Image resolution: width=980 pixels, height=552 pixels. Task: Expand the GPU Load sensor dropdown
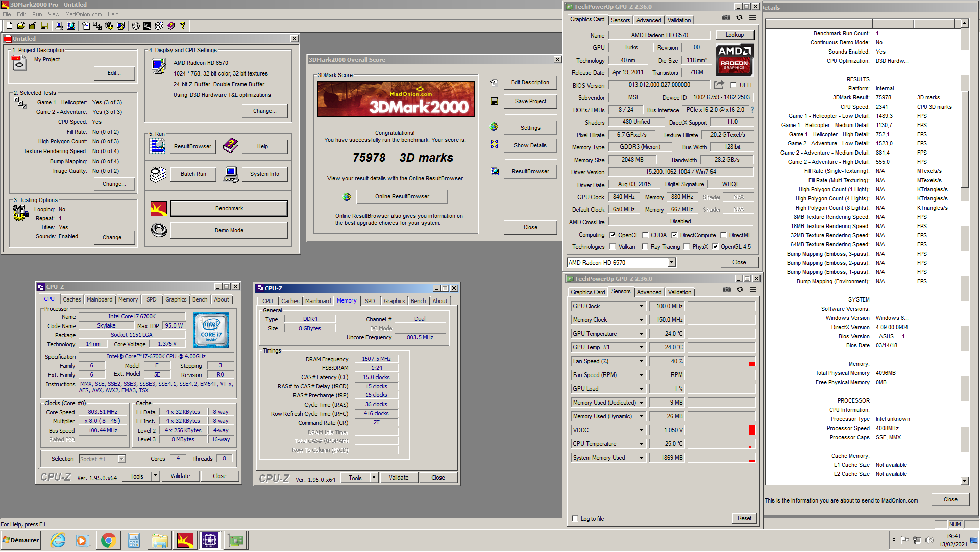(x=642, y=389)
